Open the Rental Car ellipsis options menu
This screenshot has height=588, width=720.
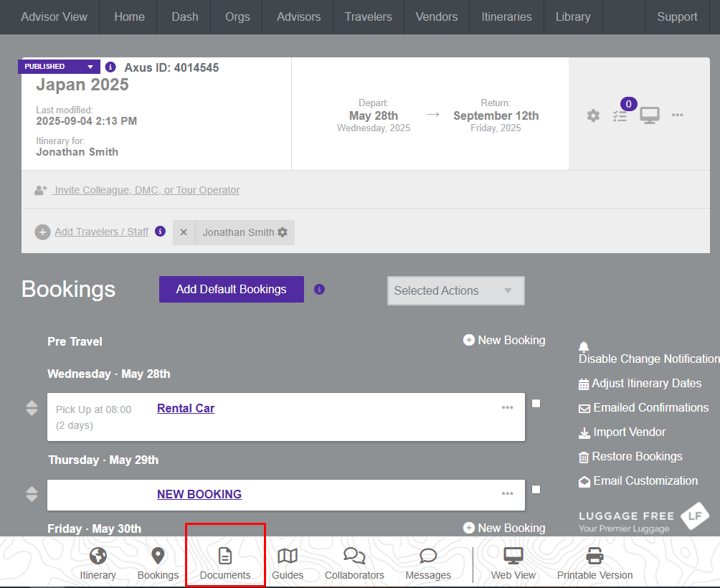tap(508, 407)
